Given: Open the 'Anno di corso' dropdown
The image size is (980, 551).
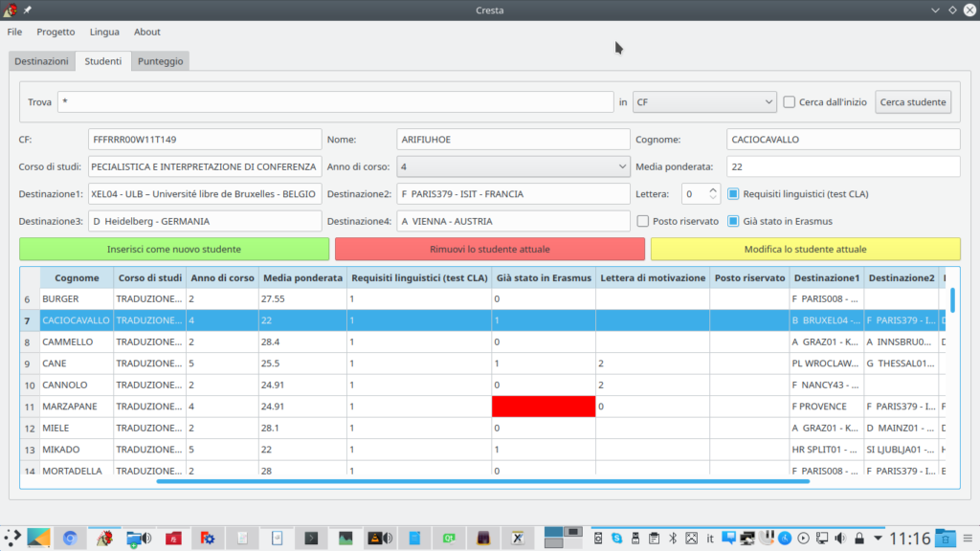Looking at the screenshot, I should click(513, 166).
